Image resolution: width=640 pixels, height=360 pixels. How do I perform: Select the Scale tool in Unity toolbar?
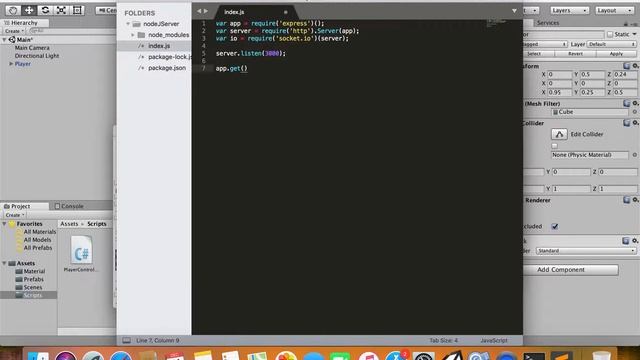(x=61, y=10)
